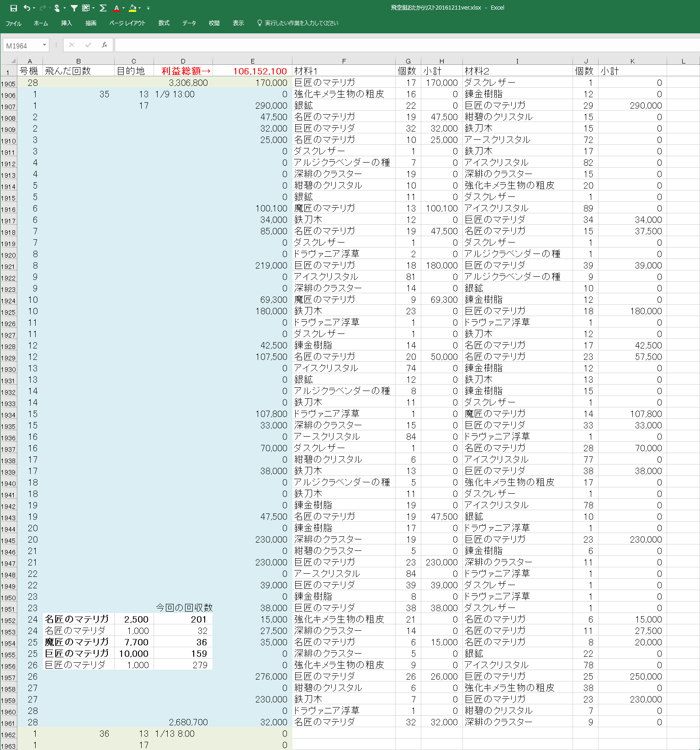Click the insert function fx icon

coord(105,45)
